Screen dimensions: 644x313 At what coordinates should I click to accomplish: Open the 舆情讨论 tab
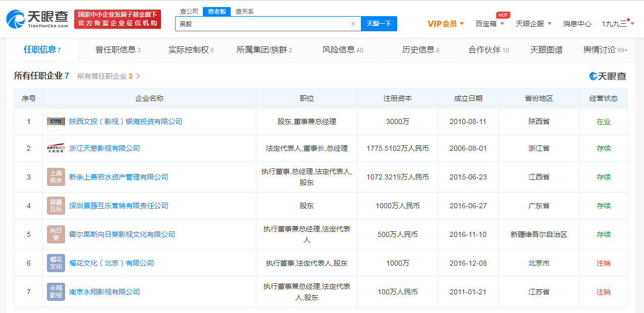pos(606,50)
